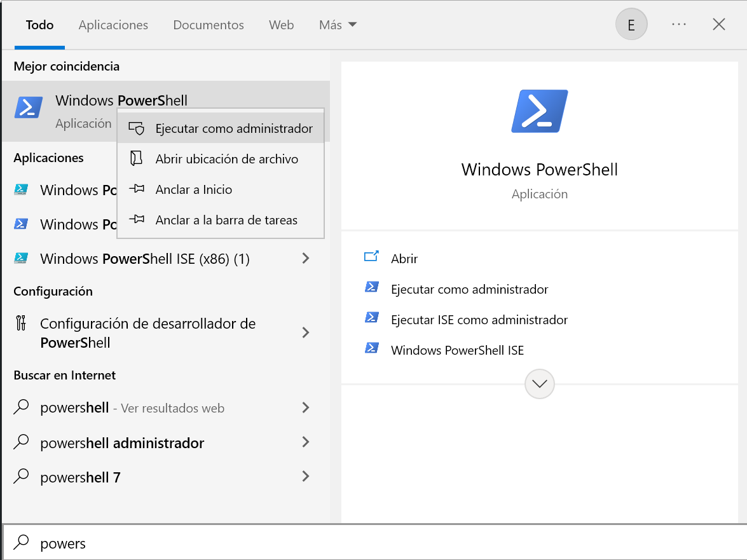Click the tools icon for Configuración de desarrollador
The height and width of the screenshot is (560, 747).
click(x=21, y=324)
